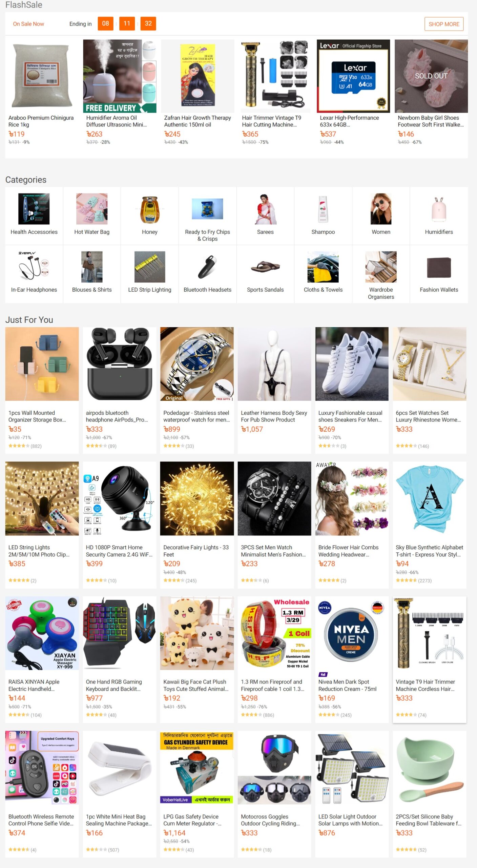Open the Honey category icon

point(149,209)
